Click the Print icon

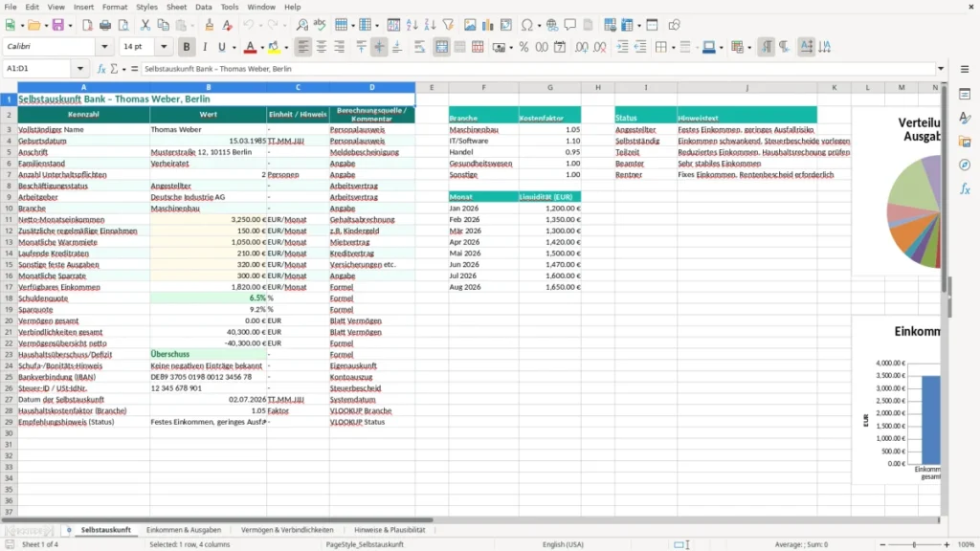click(105, 25)
